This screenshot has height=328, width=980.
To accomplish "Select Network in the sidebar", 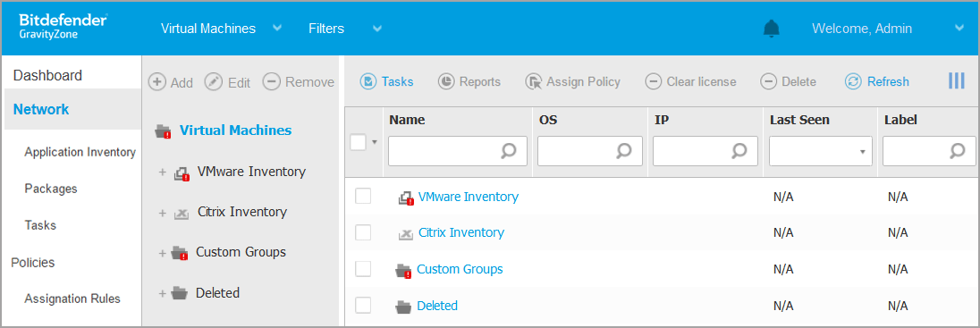I will pos(41,109).
